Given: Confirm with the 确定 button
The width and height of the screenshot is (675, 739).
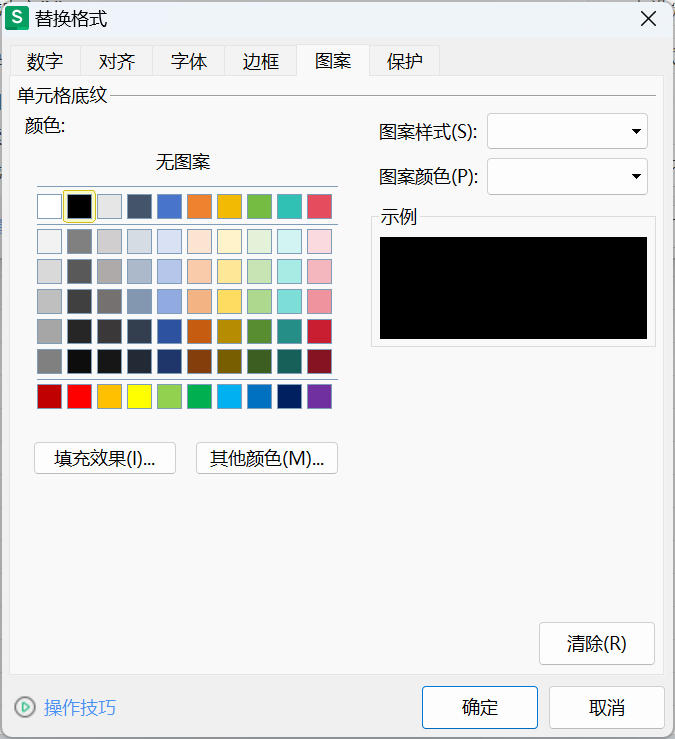Looking at the screenshot, I should tap(480, 707).
